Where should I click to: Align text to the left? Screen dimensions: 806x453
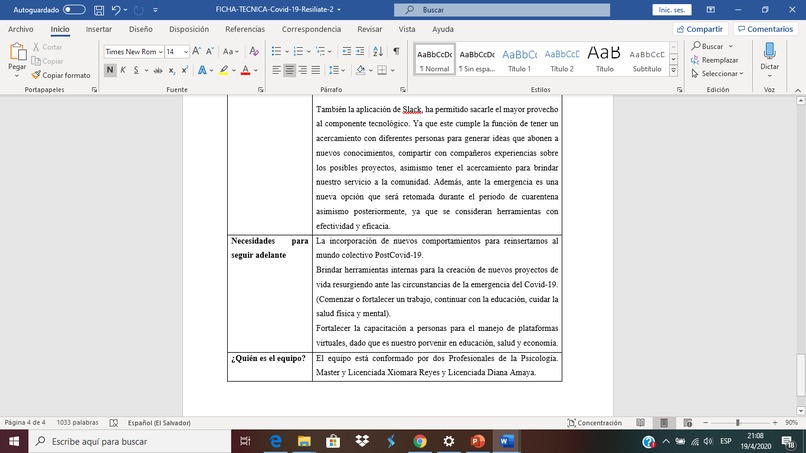point(276,70)
